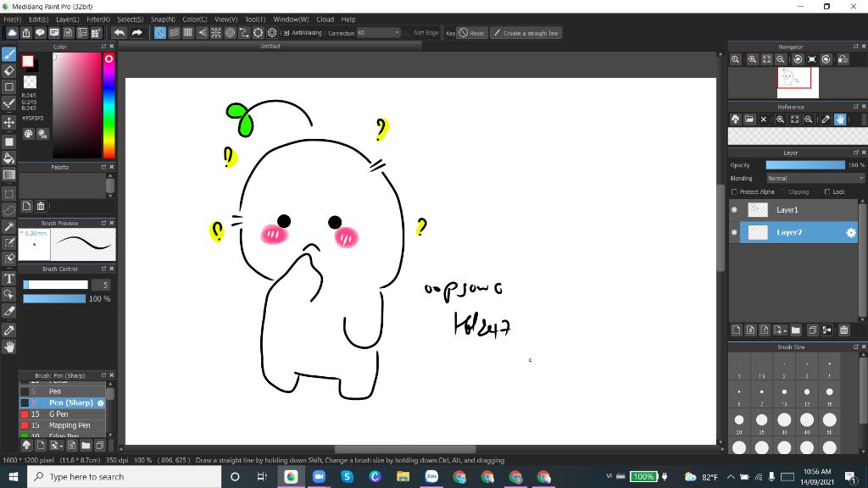Toggle the parallel lines snap icon
The width and height of the screenshot is (868, 488).
pyautogui.click(x=174, y=33)
